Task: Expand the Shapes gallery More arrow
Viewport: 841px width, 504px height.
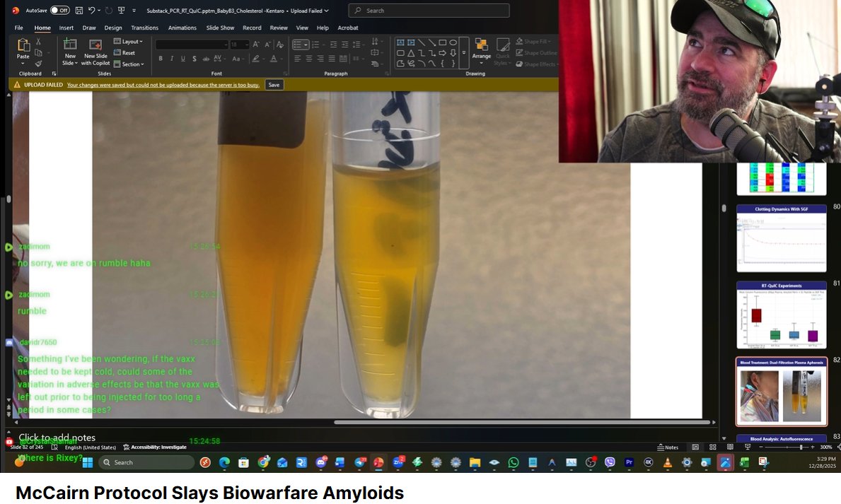Action: pos(464,52)
